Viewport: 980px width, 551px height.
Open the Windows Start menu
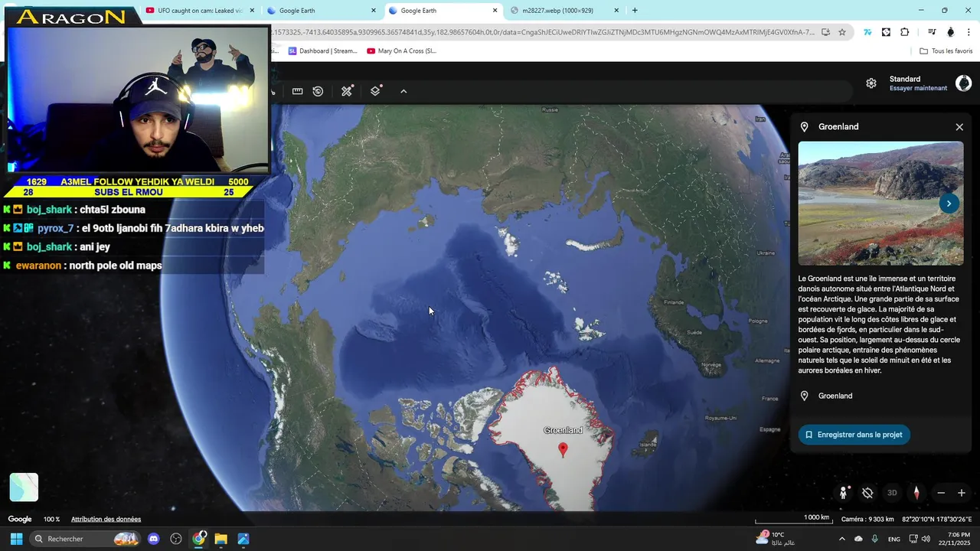[x=16, y=539]
